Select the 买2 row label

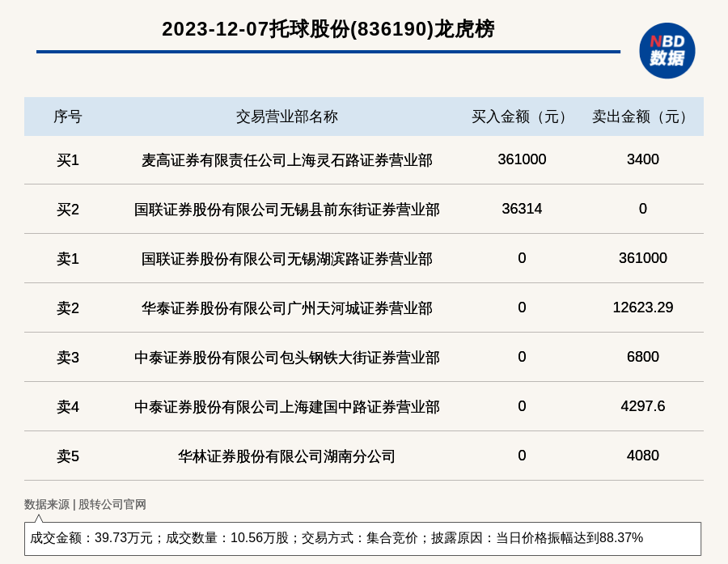68,210
